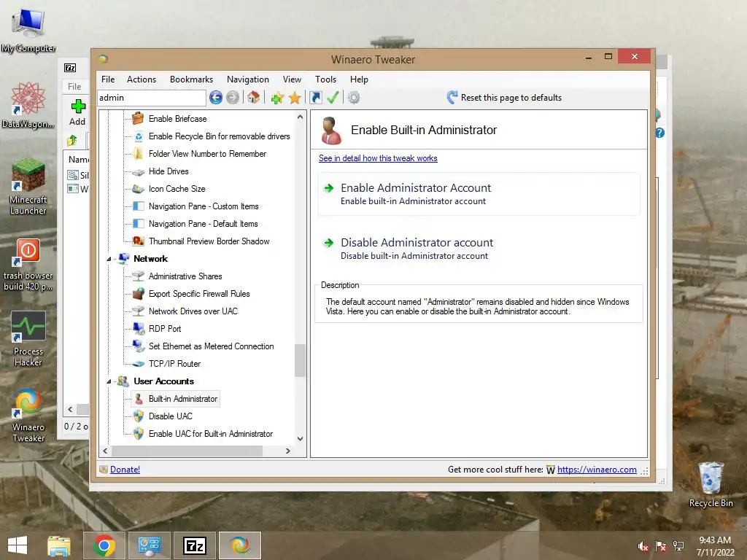Click the Back navigation arrow in toolbar
The width and height of the screenshot is (747, 560).
(x=216, y=98)
